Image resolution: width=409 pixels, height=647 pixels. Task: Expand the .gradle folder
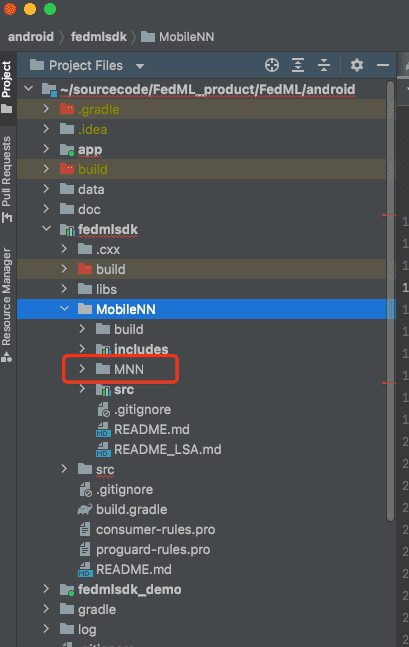[46, 109]
